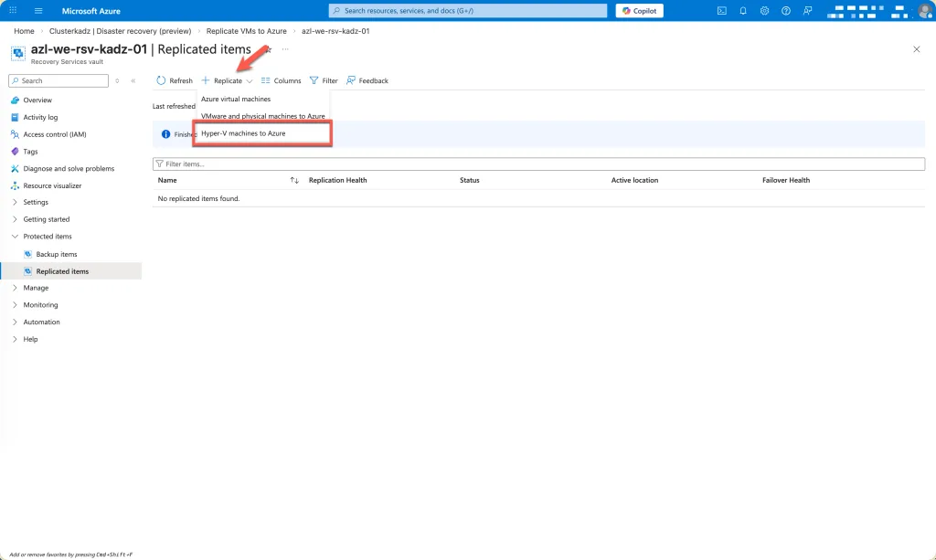Open the Azure portal hamburger menu
936x560 pixels.
38,11
